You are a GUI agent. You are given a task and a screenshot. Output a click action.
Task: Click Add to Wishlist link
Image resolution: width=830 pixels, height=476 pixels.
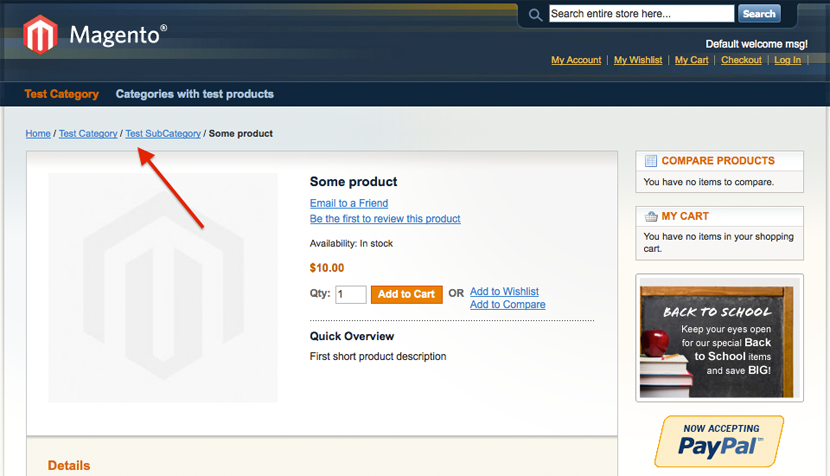504,291
